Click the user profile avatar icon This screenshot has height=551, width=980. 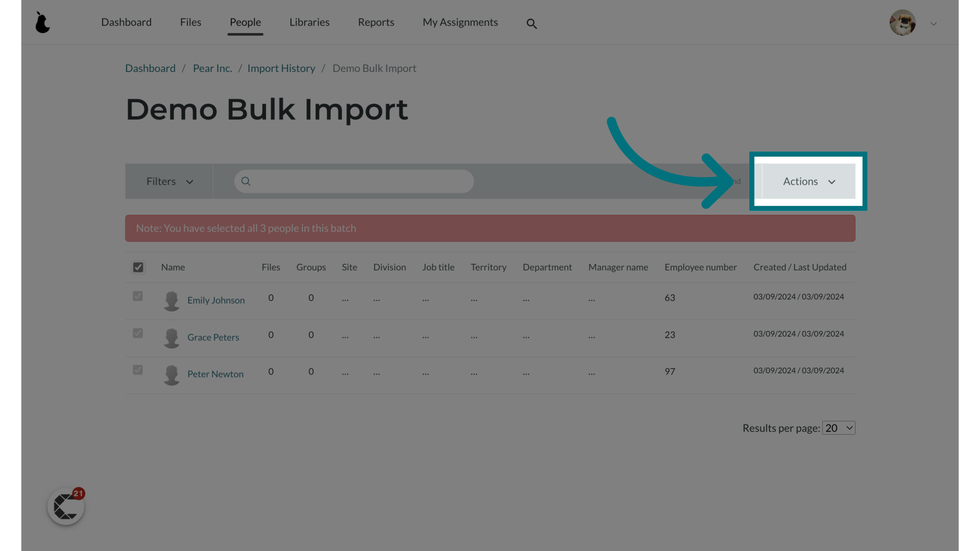(x=902, y=22)
